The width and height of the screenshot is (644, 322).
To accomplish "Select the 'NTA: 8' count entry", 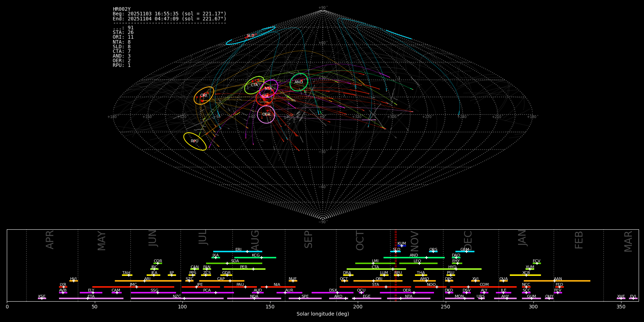I will click(122, 42).
